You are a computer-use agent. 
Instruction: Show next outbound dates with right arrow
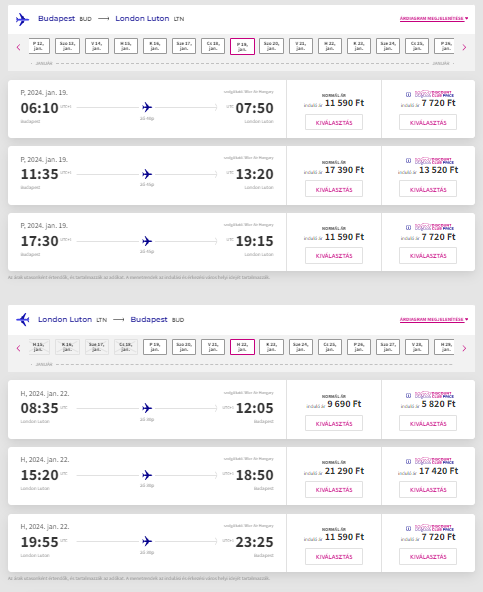(464, 47)
